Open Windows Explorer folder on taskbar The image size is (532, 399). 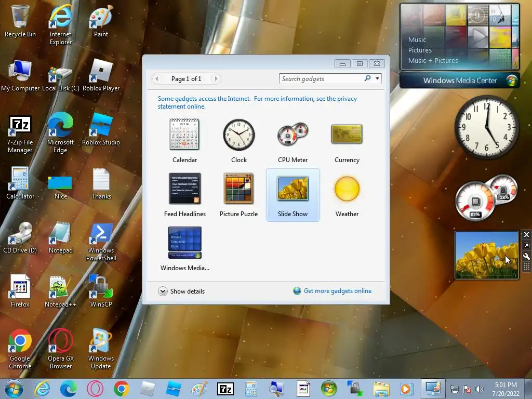coord(381,389)
